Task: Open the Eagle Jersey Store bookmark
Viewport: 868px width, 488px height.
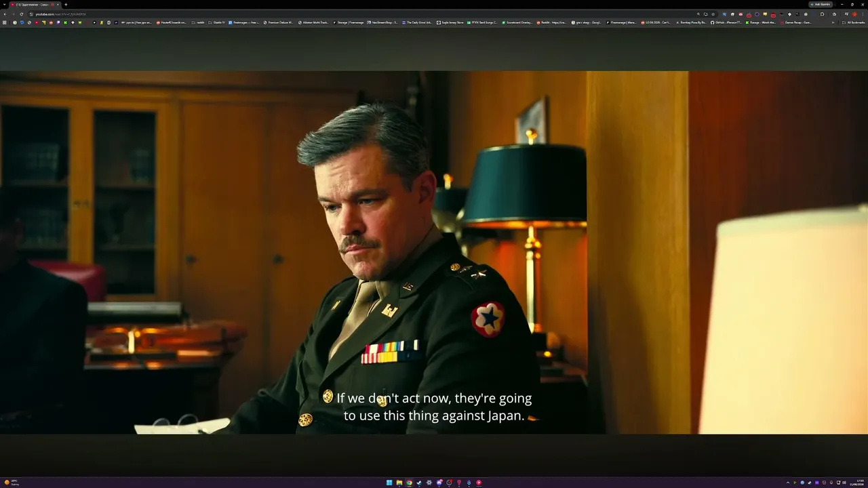Action: tap(451, 22)
